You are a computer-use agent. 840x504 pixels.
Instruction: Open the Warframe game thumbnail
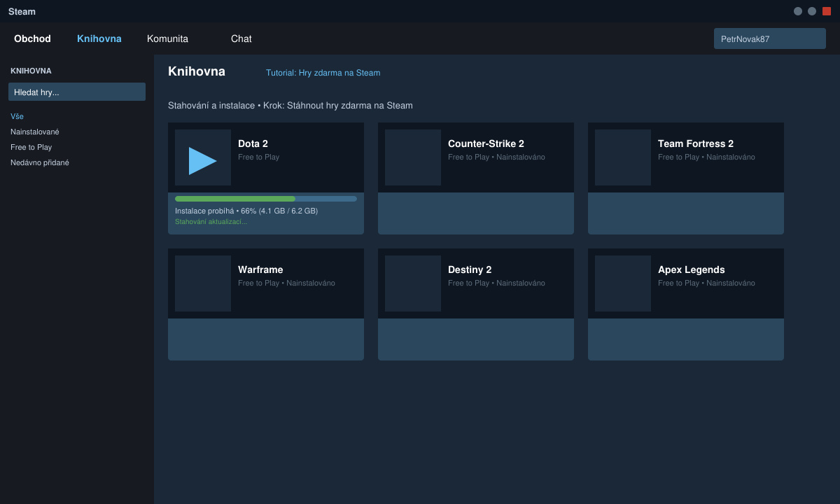point(203,283)
